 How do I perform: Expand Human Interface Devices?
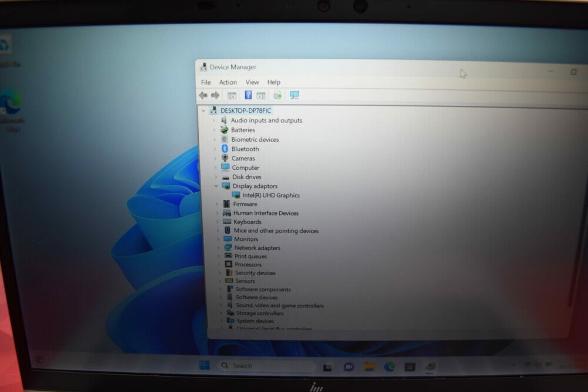(217, 213)
